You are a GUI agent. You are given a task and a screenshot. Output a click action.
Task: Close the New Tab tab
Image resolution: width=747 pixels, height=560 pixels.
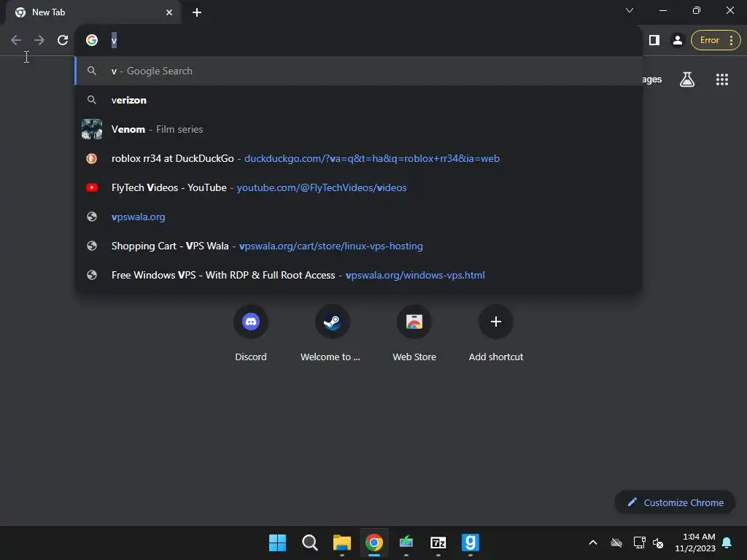[x=169, y=12]
